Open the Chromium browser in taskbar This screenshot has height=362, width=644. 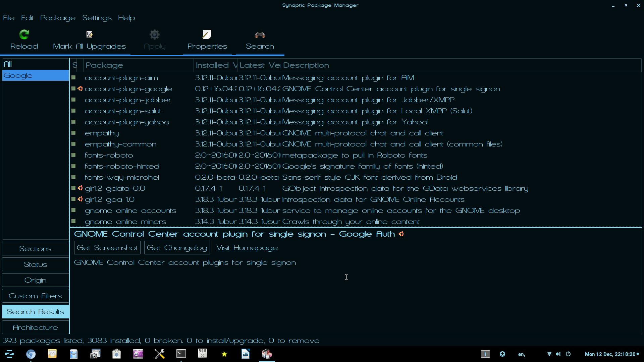31,354
